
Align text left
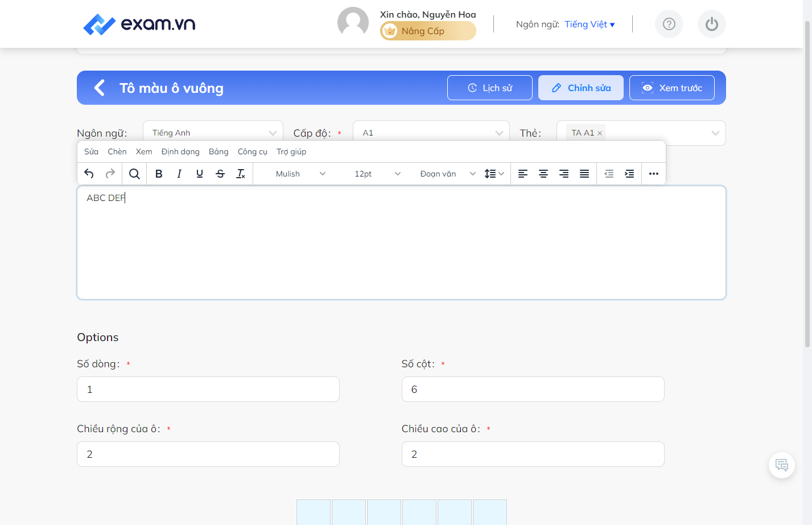523,174
